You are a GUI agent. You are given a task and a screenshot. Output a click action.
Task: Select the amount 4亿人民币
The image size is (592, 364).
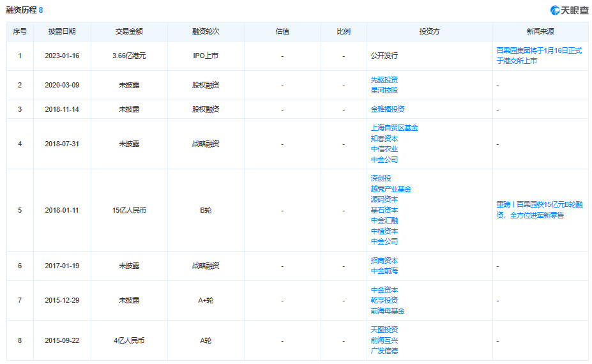click(129, 340)
